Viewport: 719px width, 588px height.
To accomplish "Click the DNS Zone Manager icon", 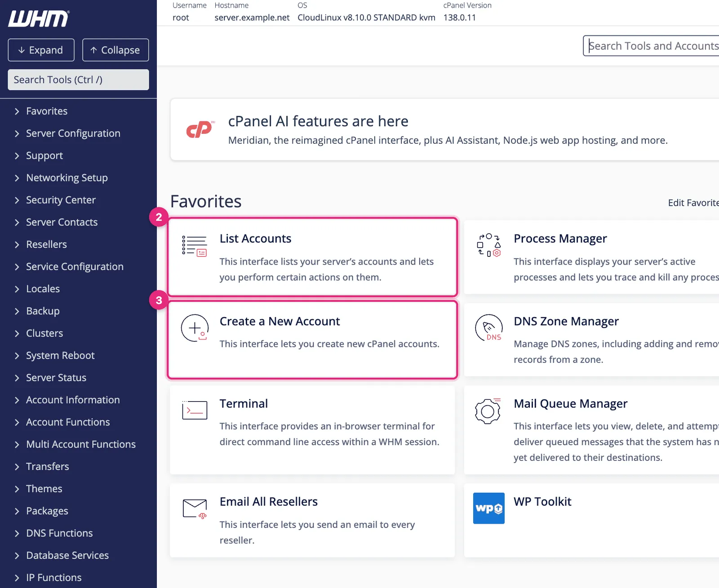I will point(489,328).
